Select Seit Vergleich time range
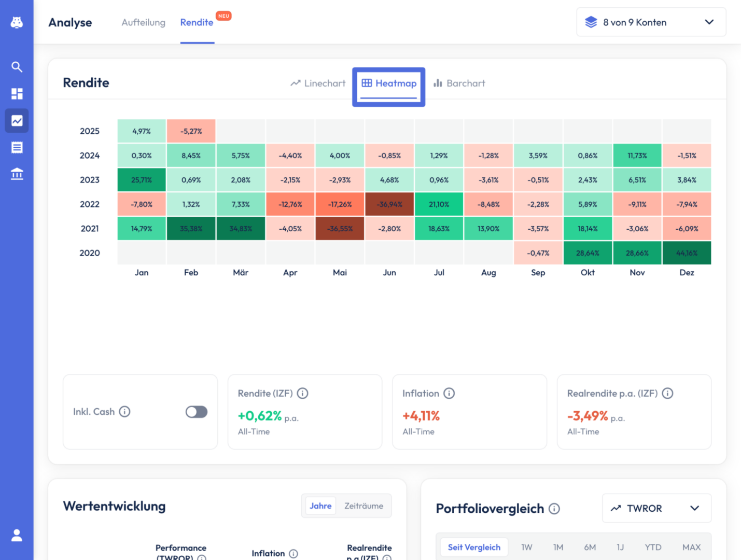This screenshot has width=741, height=560. (x=474, y=548)
